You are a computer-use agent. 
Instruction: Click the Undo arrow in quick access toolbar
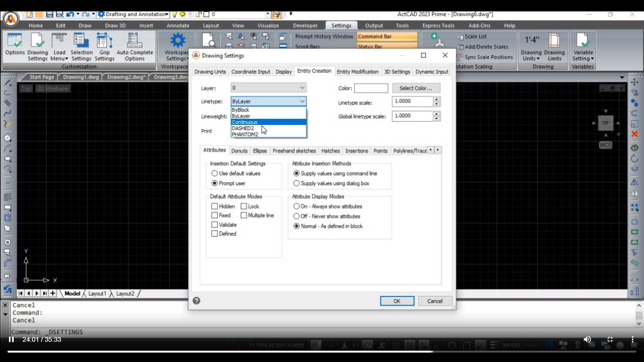[x=70, y=15]
